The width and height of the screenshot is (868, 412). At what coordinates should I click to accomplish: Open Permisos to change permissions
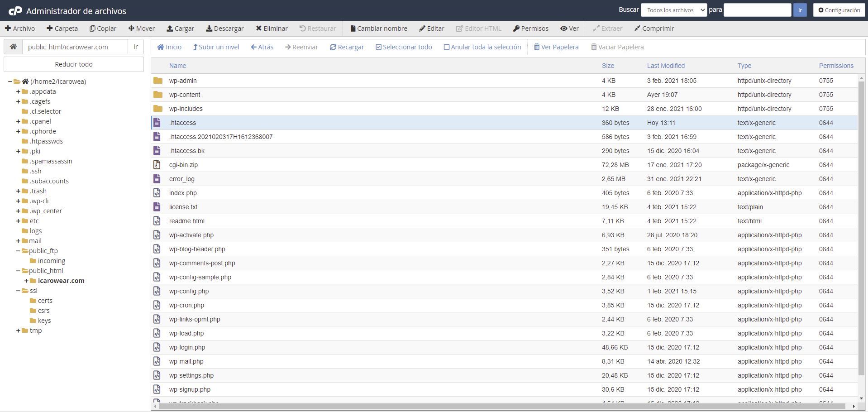[530, 28]
